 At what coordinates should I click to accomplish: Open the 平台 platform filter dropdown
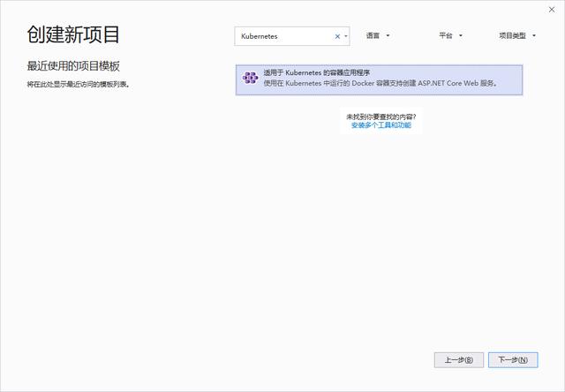click(x=450, y=35)
